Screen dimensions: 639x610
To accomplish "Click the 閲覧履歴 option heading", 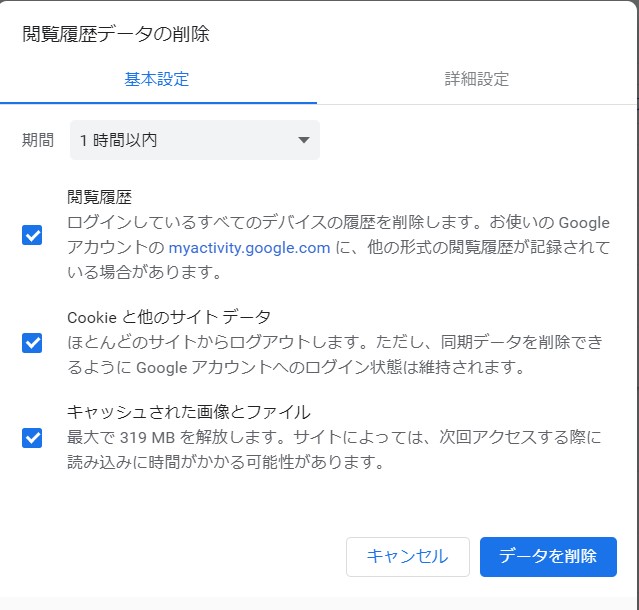I will tap(100, 197).
